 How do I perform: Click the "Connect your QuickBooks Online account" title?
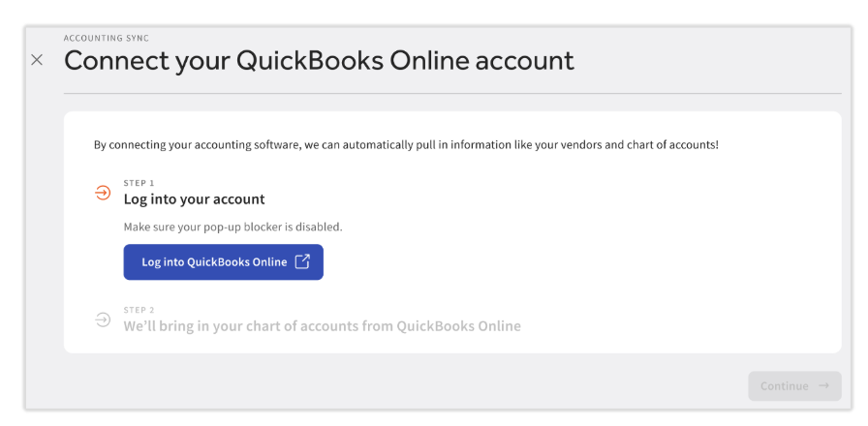point(320,61)
